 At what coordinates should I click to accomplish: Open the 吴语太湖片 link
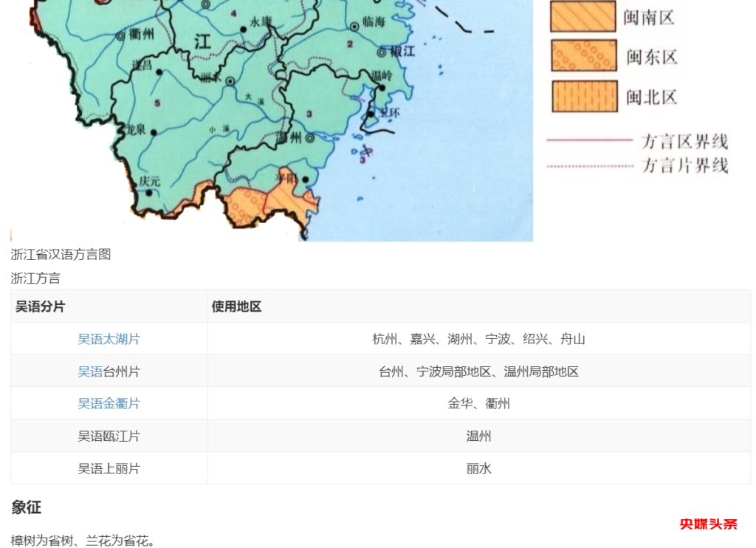pyautogui.click(x=109, y=339)
